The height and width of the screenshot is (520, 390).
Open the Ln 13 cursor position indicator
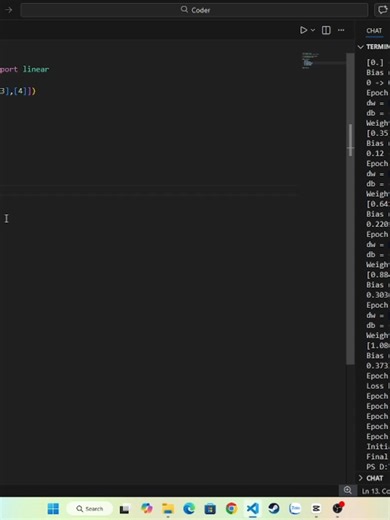point(376,491)
